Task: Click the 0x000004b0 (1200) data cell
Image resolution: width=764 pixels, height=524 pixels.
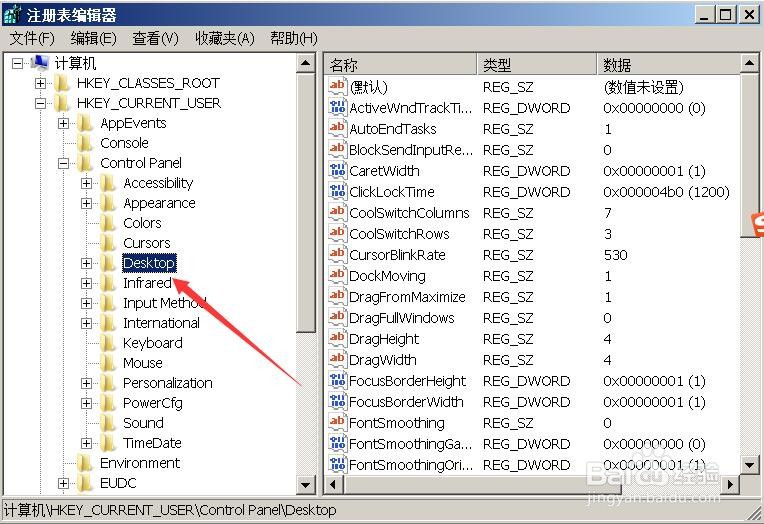Action: 666,192
